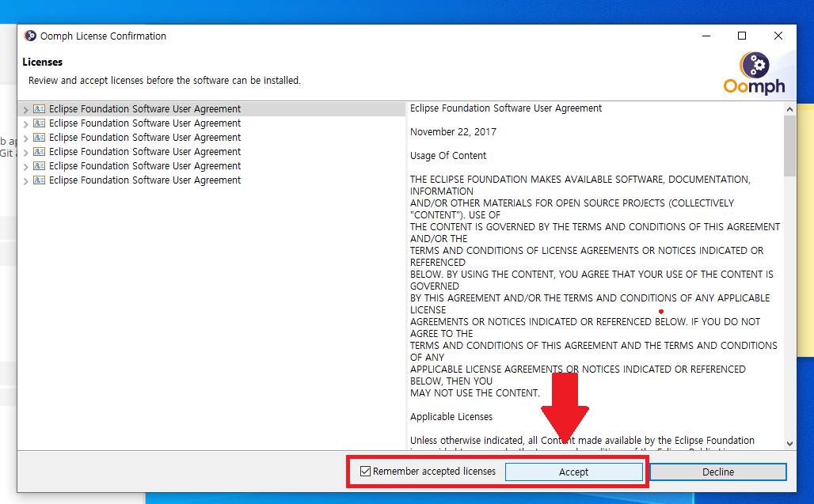This screenshot has height=504, width=814.
Task: Click the scroll down arrow of license text
Action: coord(789,443)
